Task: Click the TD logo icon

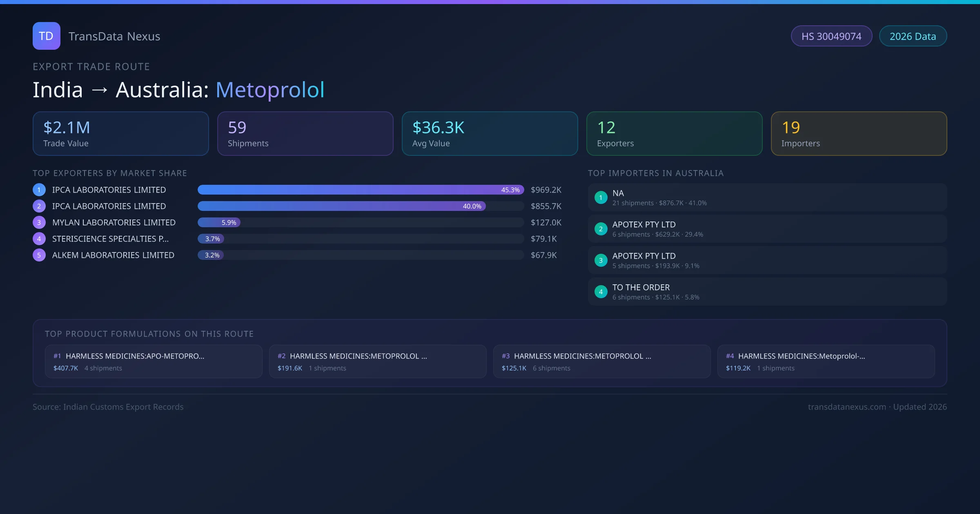Action: pos(46,36)
